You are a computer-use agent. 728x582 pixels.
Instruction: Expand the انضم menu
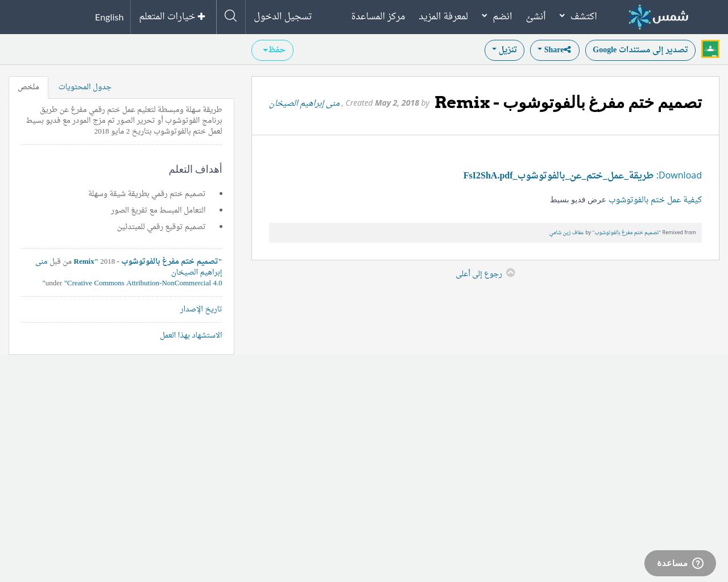point(497,16)
